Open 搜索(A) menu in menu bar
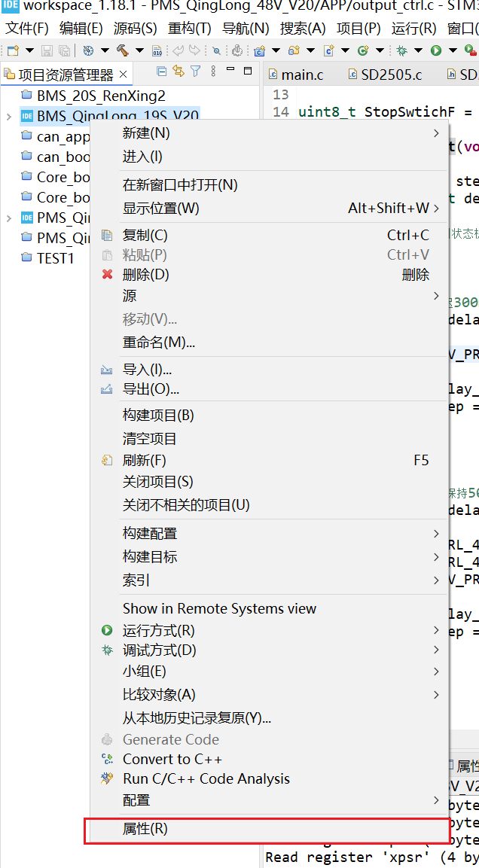 303,29
